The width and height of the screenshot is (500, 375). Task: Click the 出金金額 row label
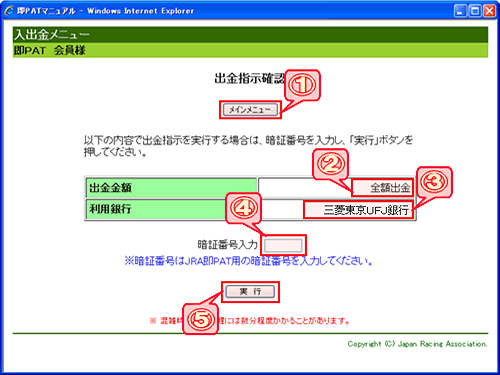pyautogui.click(x=171, y=188)
